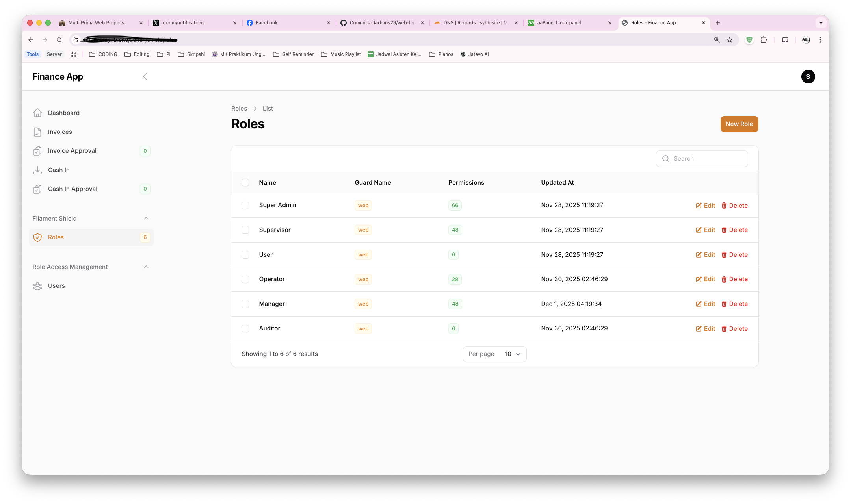Image resolution: width=851 pixels, height=504 pixels.
Task: Open the browser extensions puzzle icon
Action: click(x=764, y=40)
